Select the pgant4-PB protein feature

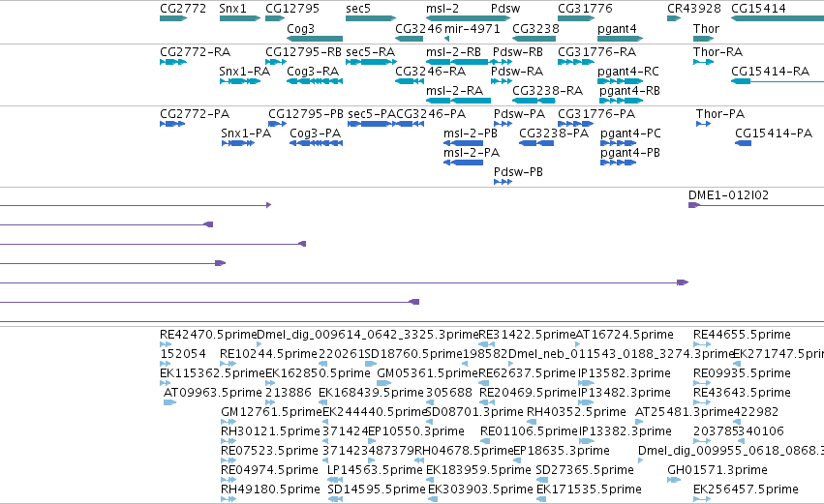point(618,163)
